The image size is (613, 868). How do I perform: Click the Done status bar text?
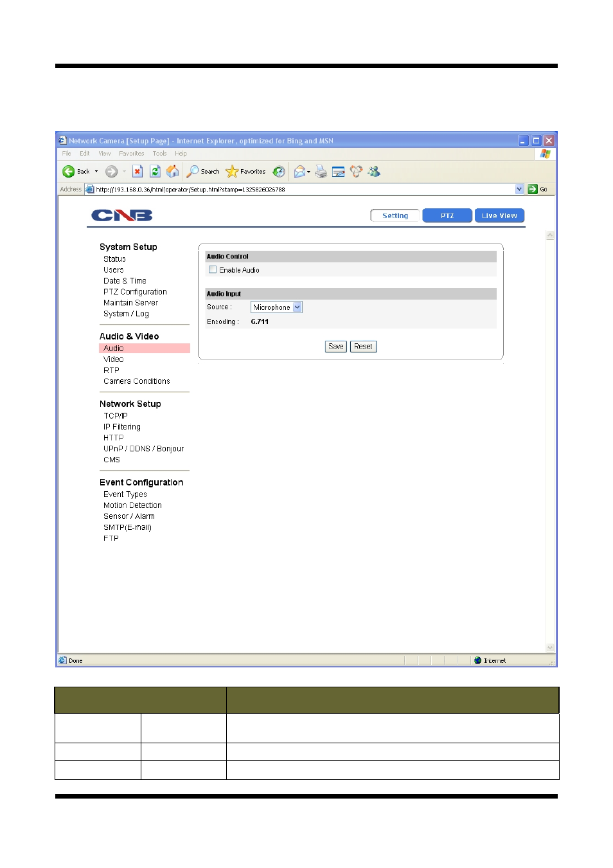click(76, 660)
